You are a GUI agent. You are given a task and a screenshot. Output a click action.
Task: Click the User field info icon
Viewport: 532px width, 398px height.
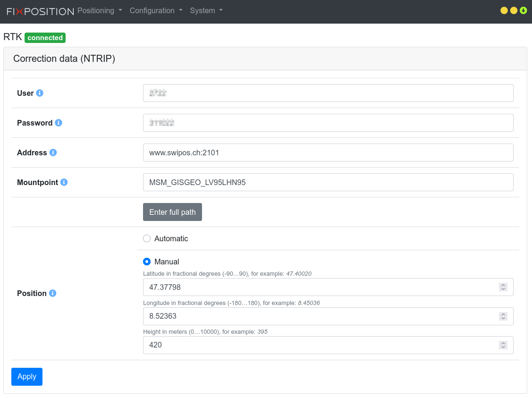40,93
